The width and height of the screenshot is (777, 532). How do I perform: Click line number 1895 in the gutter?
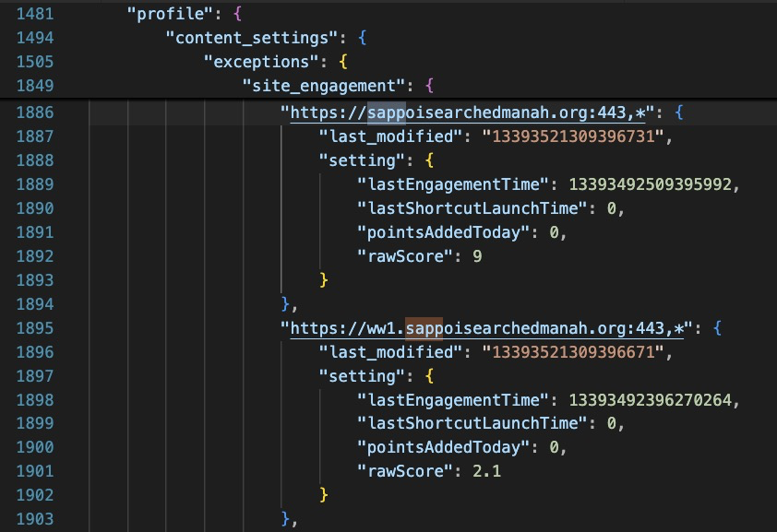(x=35, y=328)
